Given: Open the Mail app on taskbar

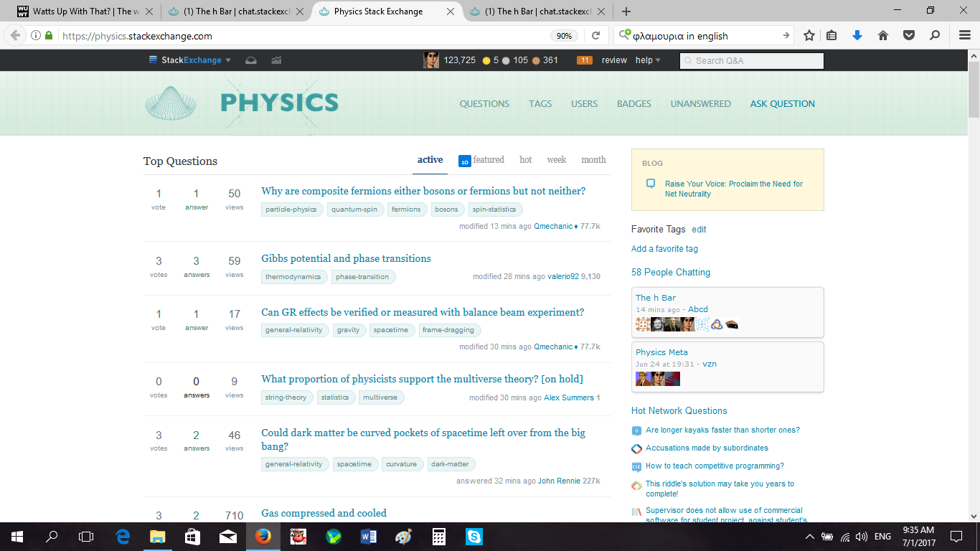Looking at the screenshot, I should coord(227,536).
